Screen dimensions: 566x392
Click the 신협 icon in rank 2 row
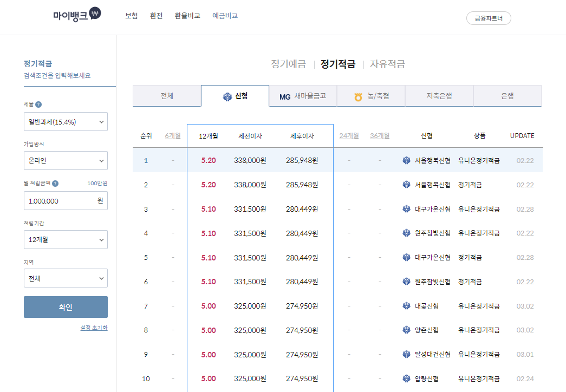(x=406, y=185)
